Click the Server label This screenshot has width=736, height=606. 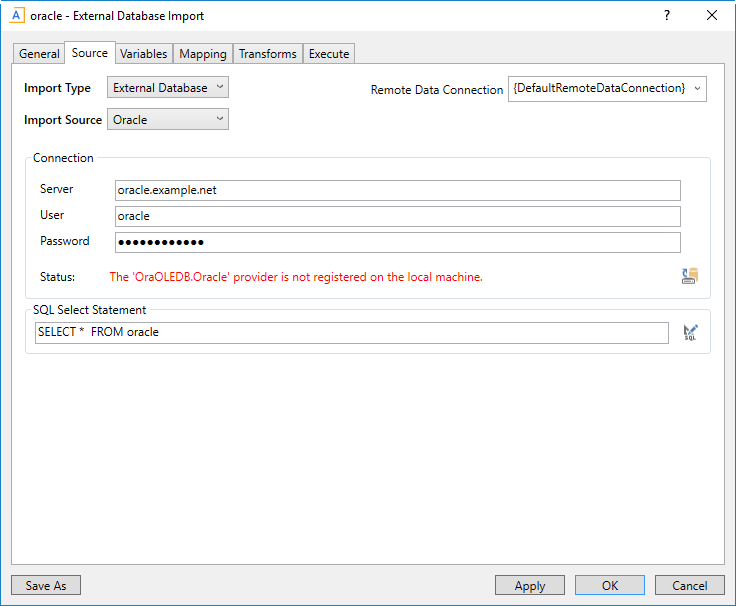(x=56, y=189)
